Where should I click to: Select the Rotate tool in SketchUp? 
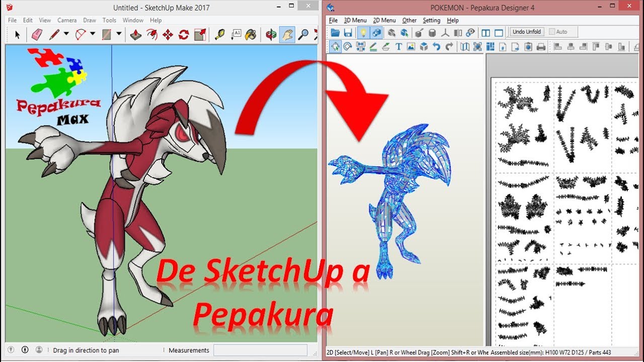pyautogui.click(x=184, y=35)
